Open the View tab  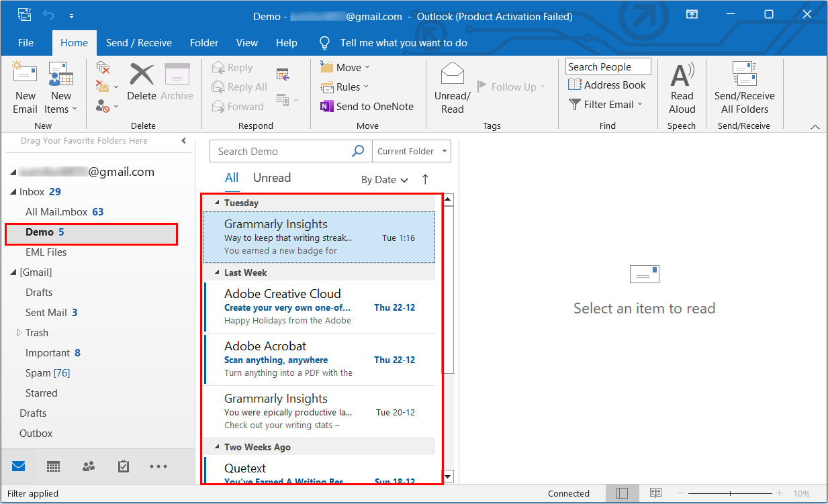247,42
